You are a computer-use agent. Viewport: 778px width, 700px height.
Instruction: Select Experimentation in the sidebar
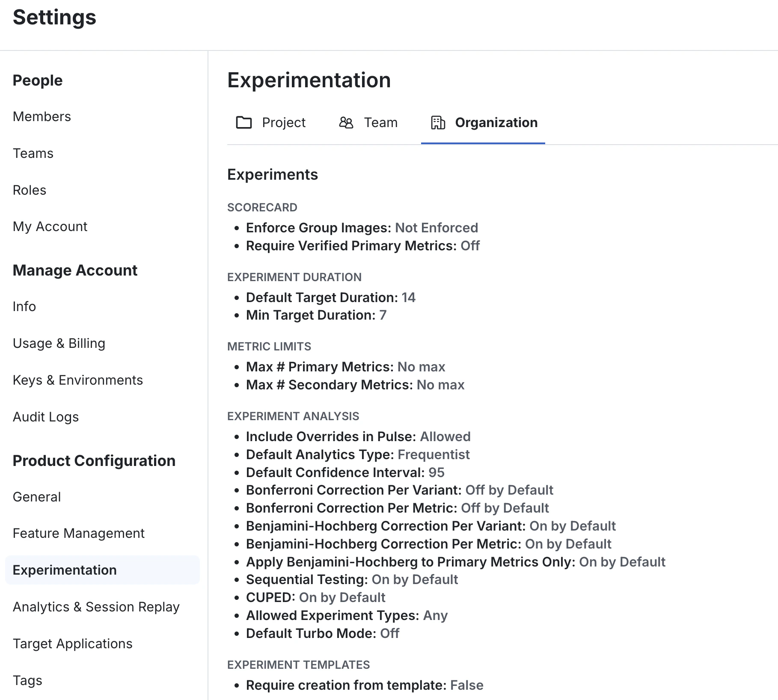click(x=64, y=570)
